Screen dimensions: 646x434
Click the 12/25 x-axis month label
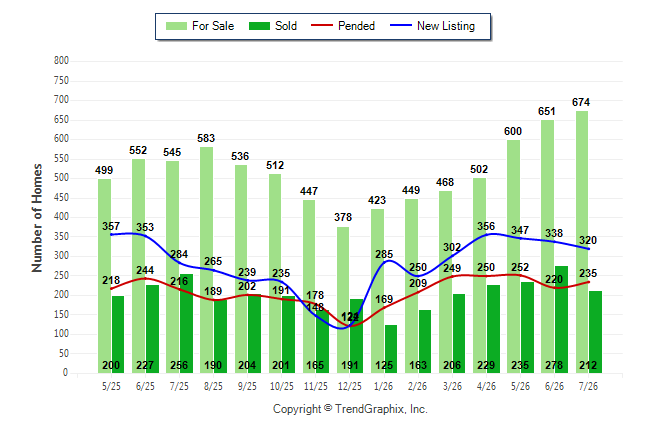[350, 386]
